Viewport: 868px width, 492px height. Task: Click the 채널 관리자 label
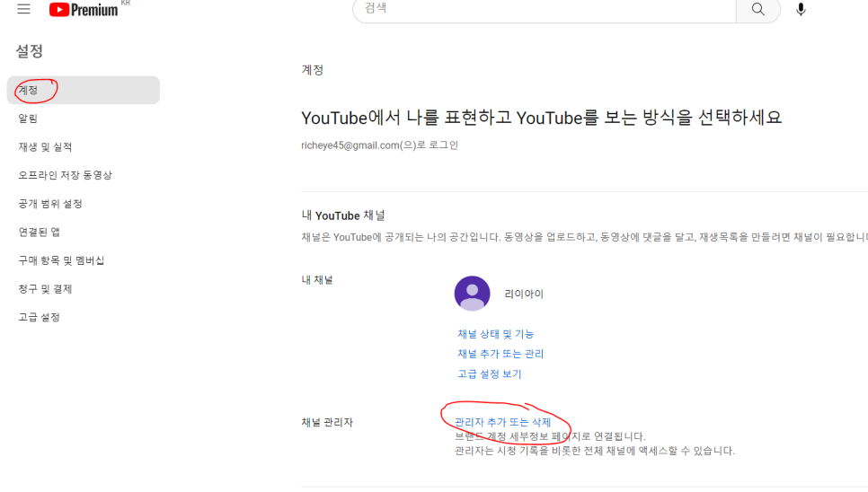tap(327, 422)
